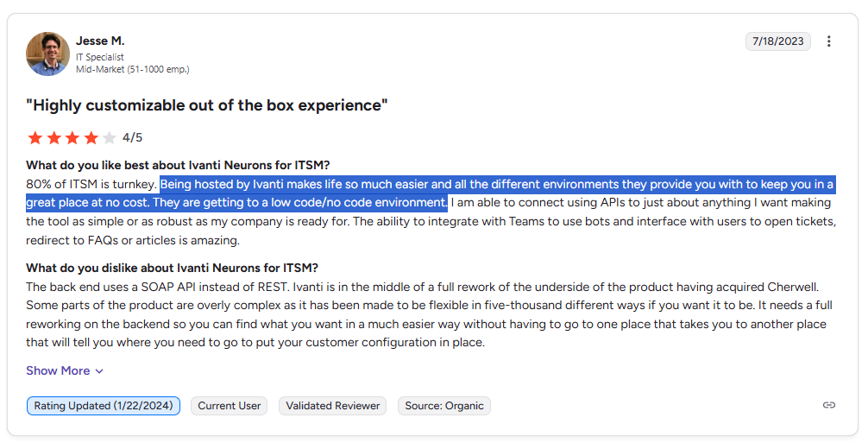Click the 7/18/2023 date label
The width and height of the screenshot is (868, 443).
click(777, 41)
